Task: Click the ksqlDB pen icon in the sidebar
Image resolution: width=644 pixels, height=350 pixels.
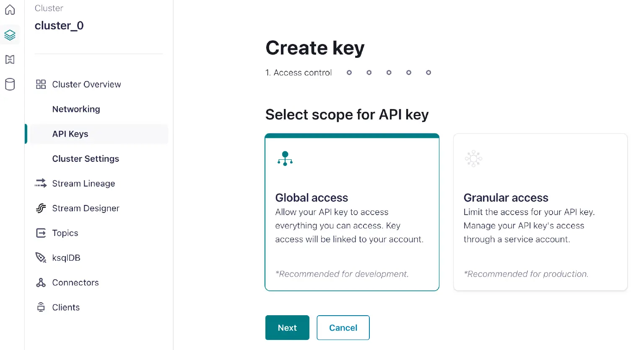Action: pos(41,257)
